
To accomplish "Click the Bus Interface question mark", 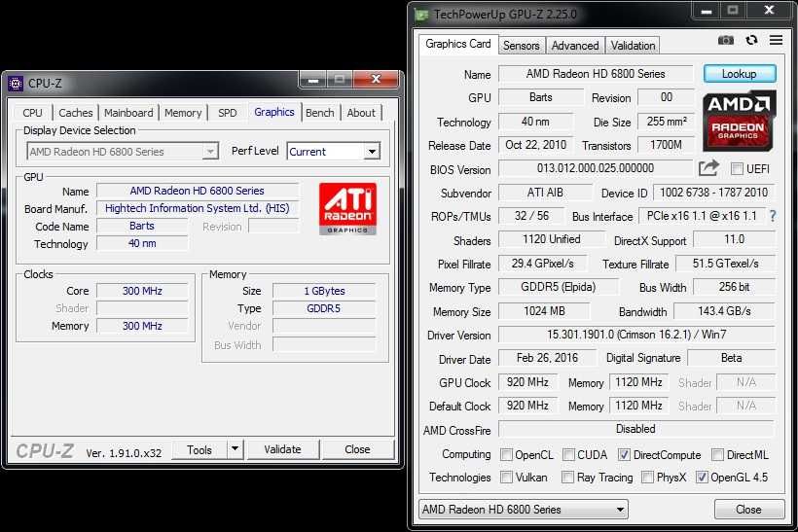I will pos(773,216).
